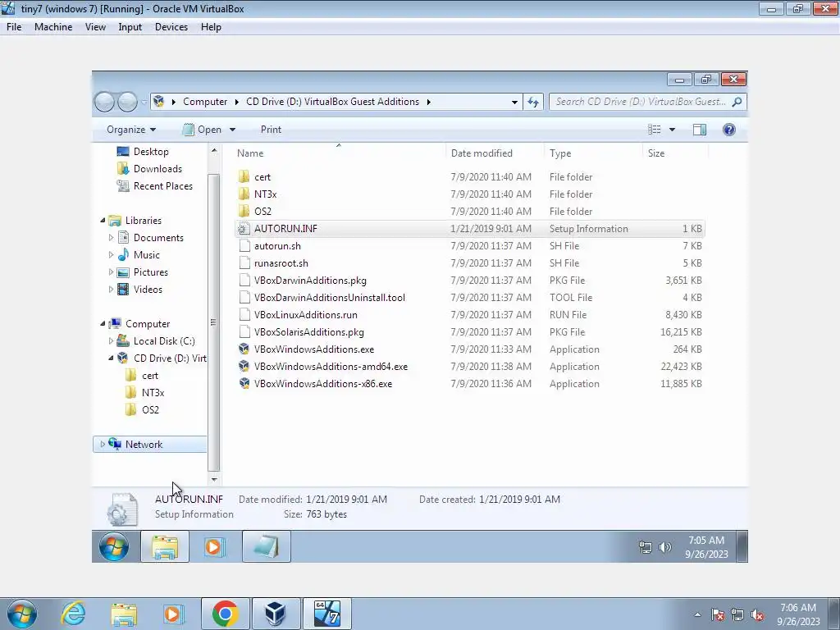
Task: Click navigation pane scrollbar down arrow
Action: coord(214,479)
